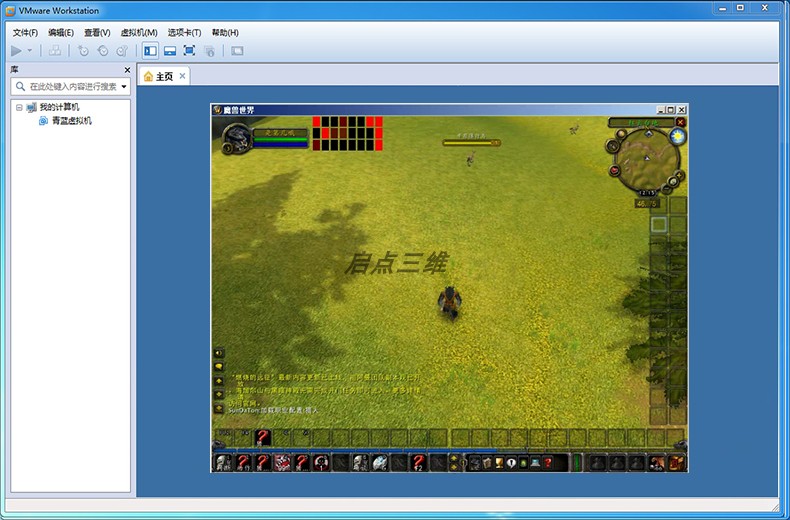Open the 编辑(E) menu

[61, 33]
